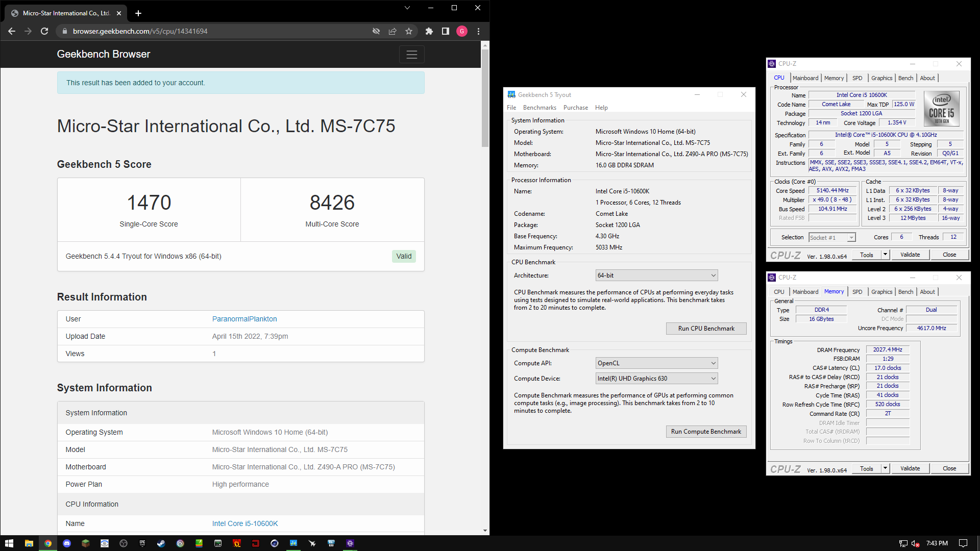The width and height of the screenshot is (980, 551).
Task: Open About tab in lower CPU-Z window
Action: pos(927,292)
